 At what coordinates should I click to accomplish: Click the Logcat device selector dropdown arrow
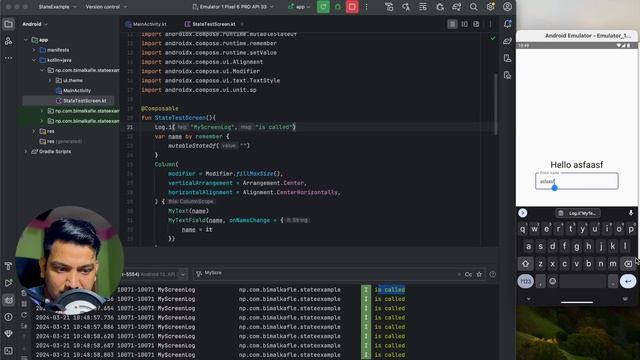[182, 274]
